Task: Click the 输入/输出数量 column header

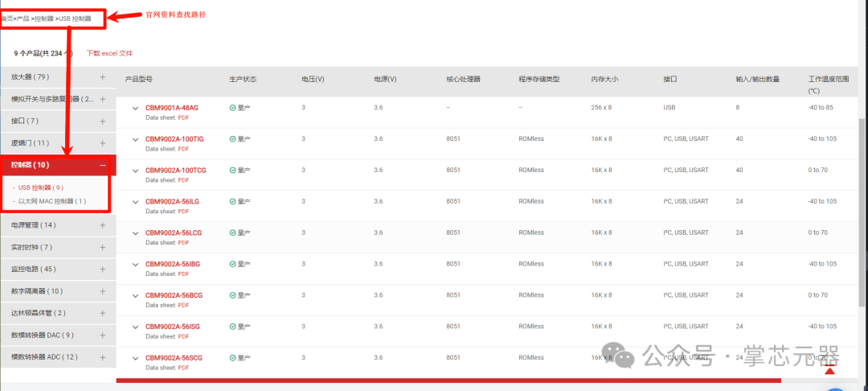Action: pyautogui.click(x=758, y=79)
